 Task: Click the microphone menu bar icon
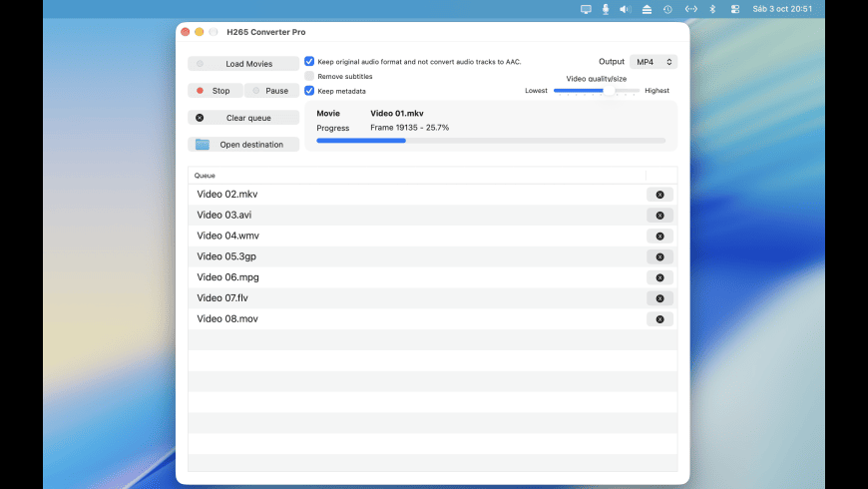tap(606, 9)
